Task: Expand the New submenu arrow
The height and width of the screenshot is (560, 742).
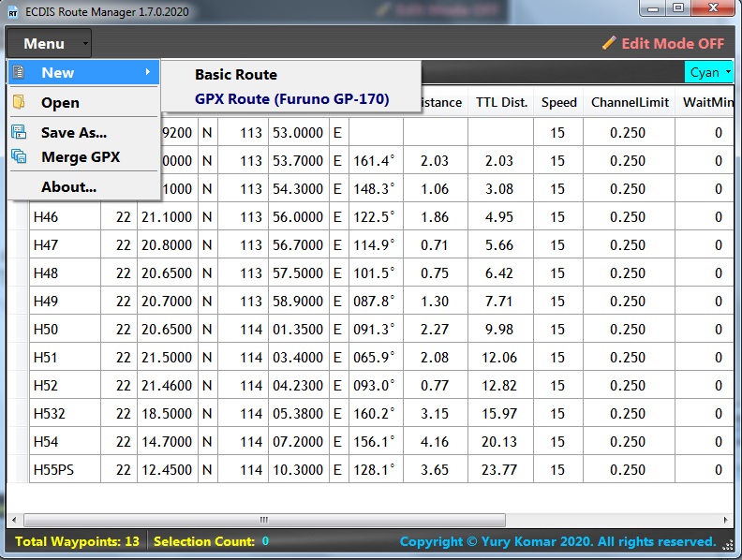Action: (148, 72)
